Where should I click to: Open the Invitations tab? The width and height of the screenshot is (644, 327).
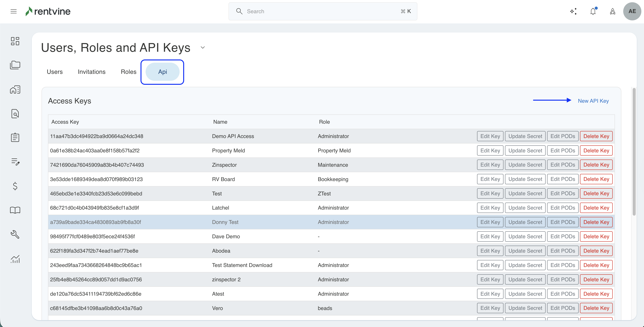[91, 72]
